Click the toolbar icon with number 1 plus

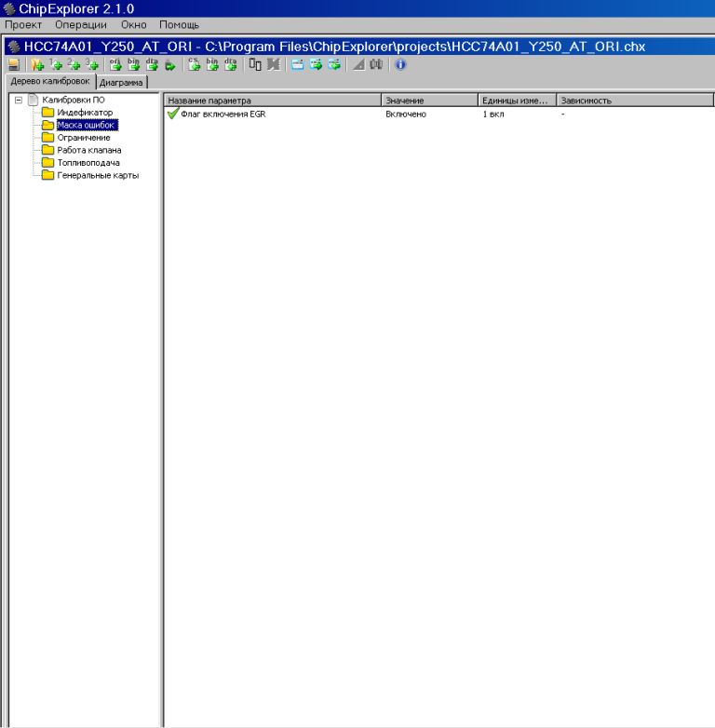point(56,65)
